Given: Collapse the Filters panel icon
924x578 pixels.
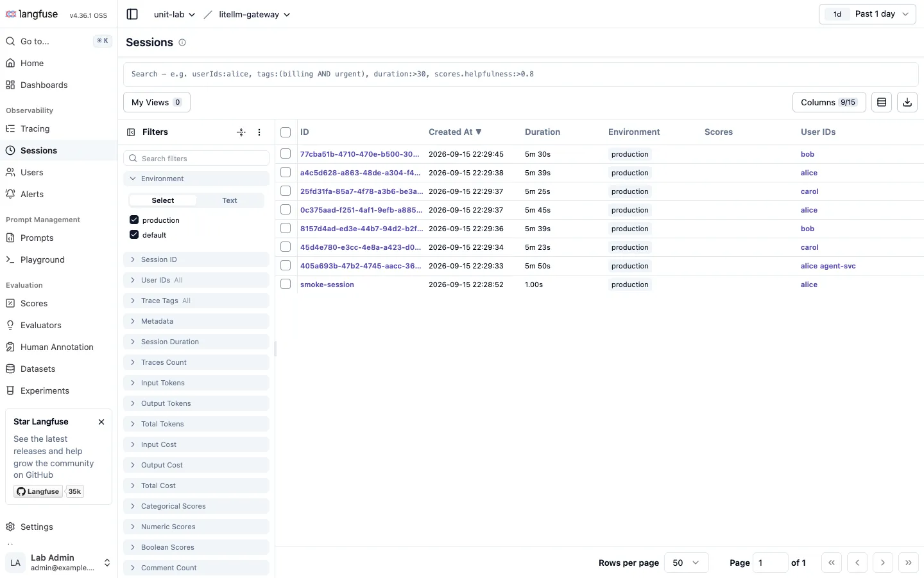Looking at the screenshot, I should click(x=131, y=132).
